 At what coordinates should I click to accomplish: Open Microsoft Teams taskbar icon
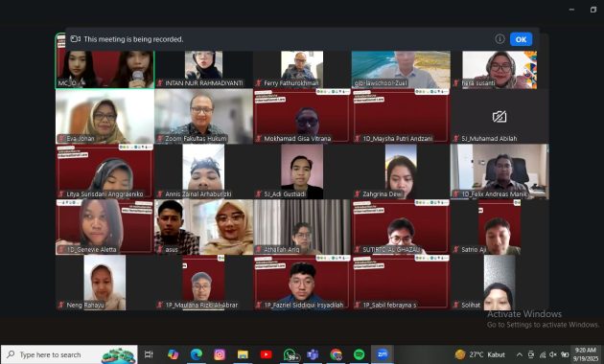coord(313,354)
